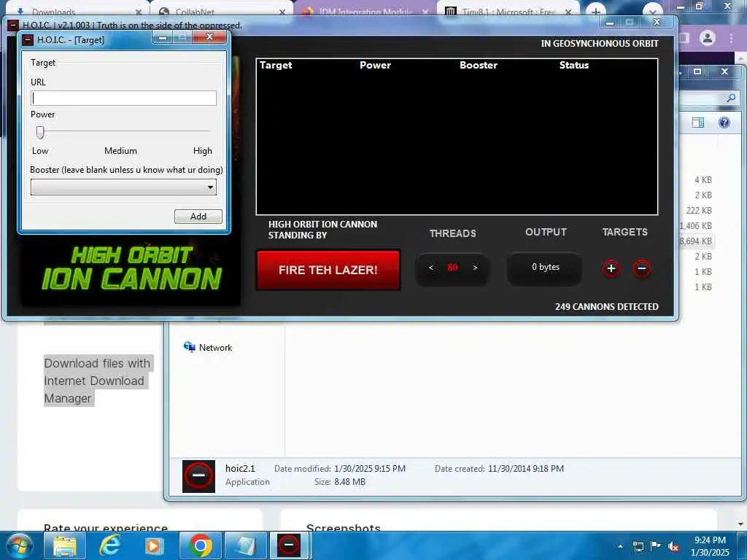Open the Action Center flag icon
This screenshot has width=747, height=560.
656,546
